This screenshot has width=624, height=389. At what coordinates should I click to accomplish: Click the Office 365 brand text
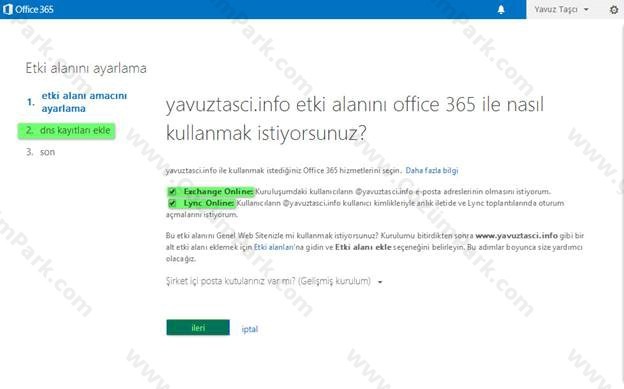pos(34,9)
